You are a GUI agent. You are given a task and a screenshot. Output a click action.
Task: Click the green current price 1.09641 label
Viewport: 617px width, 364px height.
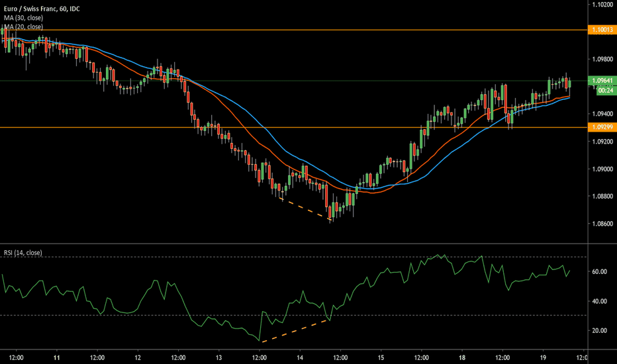(x=602, y=81)
